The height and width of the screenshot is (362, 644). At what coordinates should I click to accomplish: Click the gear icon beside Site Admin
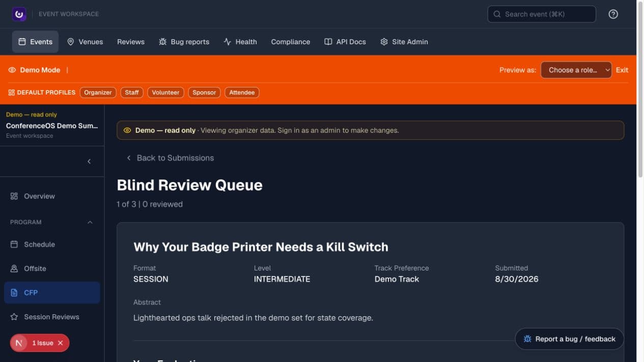click(x=384, y=42)
